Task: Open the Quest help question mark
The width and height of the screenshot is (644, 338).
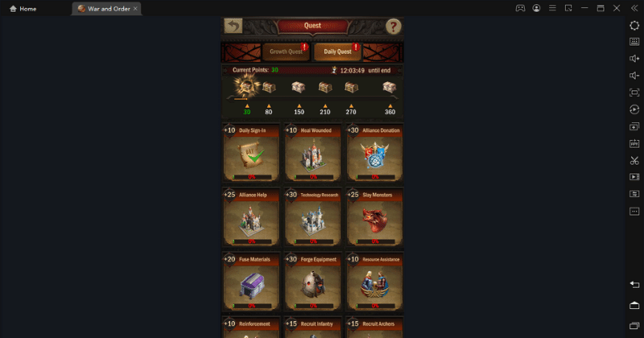Action: [x=393, y=27]
